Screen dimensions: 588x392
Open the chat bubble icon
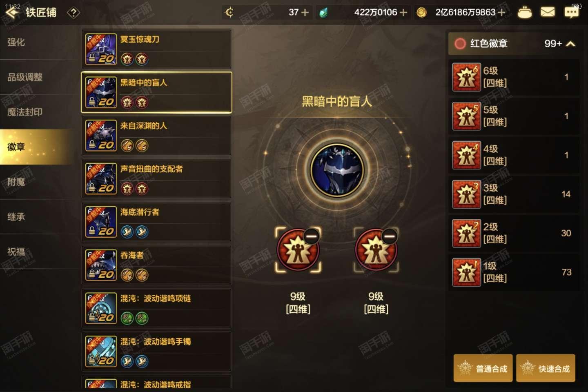[571, 12]
